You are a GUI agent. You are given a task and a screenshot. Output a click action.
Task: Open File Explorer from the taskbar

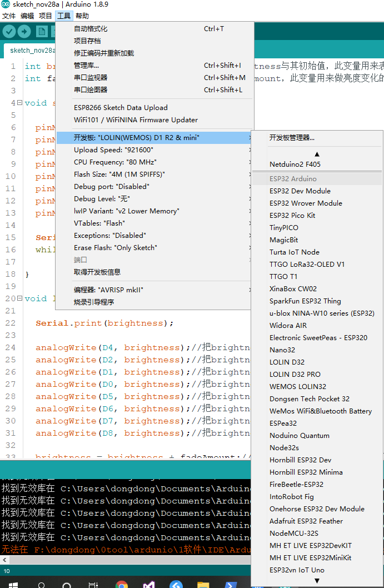pyautogui.click(x=203, y=584)
